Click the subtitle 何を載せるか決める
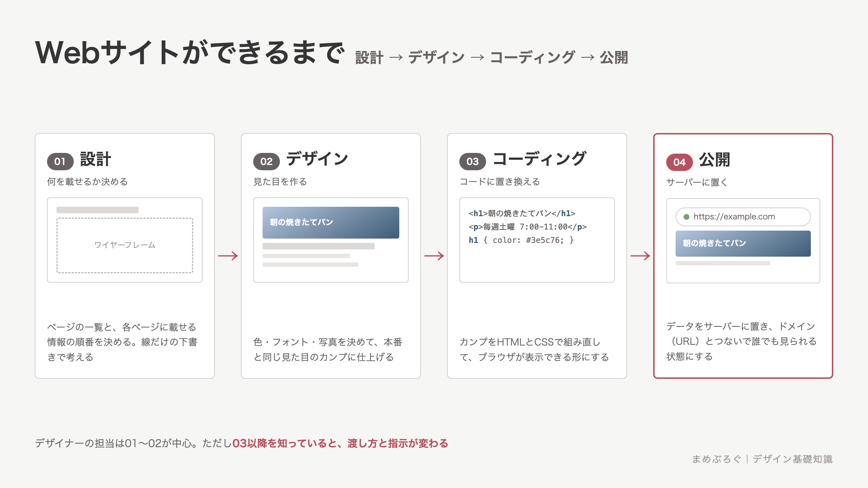This screenshot has width=868, height=488. [x=88, y=181]
